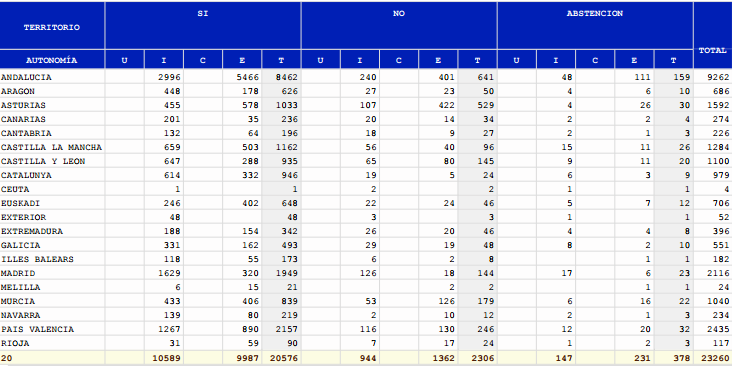
Task: Click the PAIS VALENCIA row label
Action: click(37, 329)
